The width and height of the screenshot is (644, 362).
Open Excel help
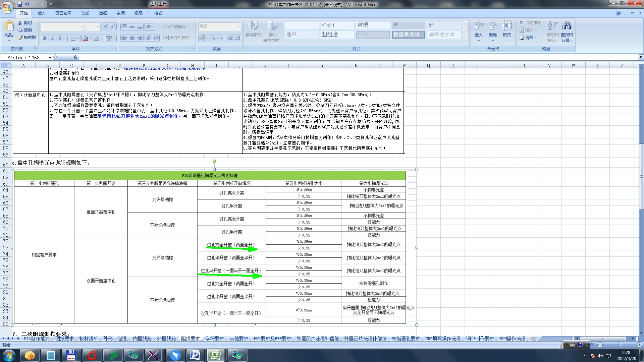click(618, 13)
